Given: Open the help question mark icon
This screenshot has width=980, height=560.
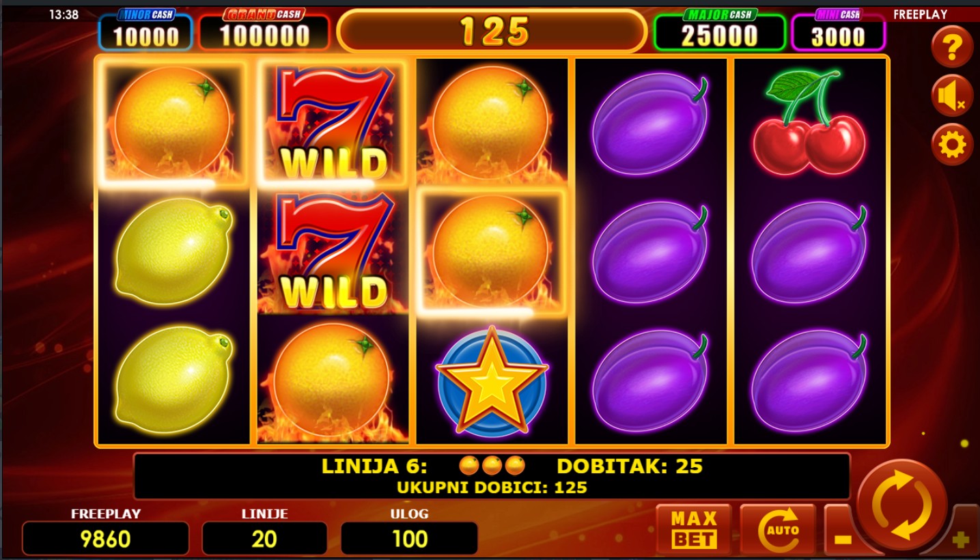Looking at the screenshot, I should [952, 46].
